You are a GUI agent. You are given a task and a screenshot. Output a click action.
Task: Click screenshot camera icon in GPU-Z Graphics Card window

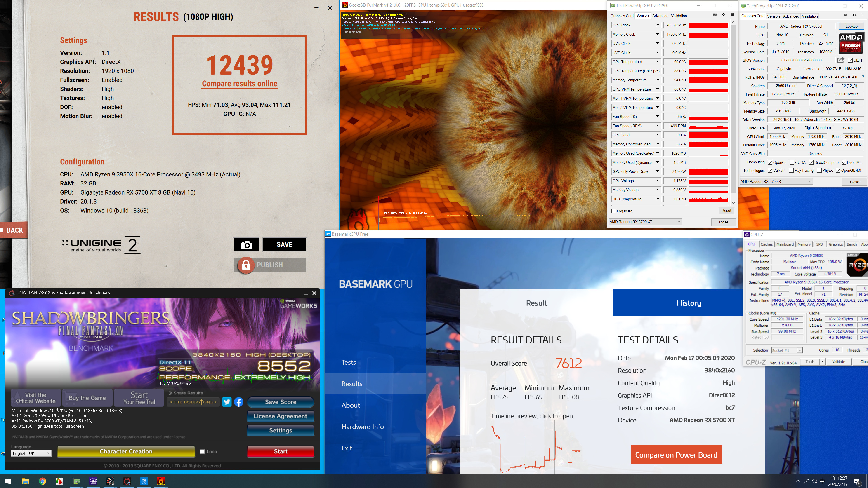845,15
